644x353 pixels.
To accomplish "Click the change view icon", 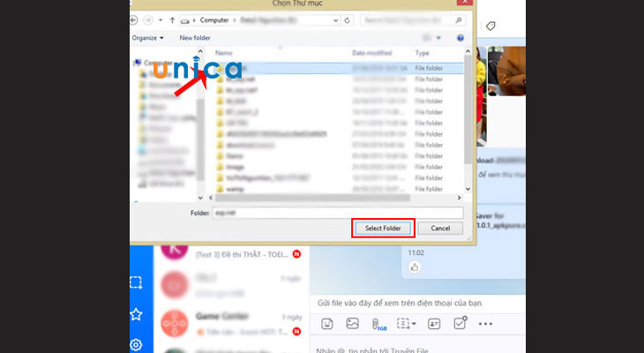I will (x=427, y=38).
